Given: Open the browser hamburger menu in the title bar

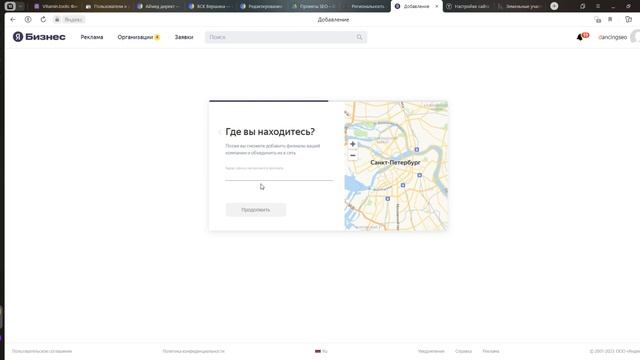Looking at the screenshot, I should tap(598, 6).
